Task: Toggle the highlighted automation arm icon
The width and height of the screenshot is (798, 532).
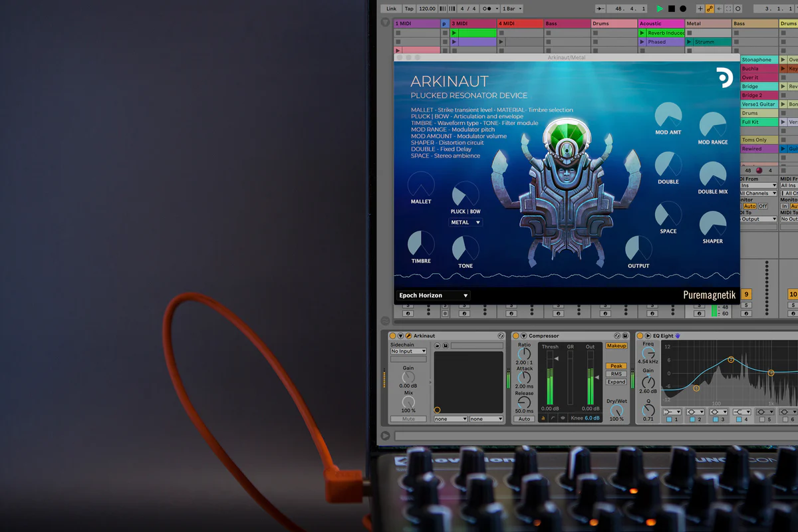Action: point(710,9)
